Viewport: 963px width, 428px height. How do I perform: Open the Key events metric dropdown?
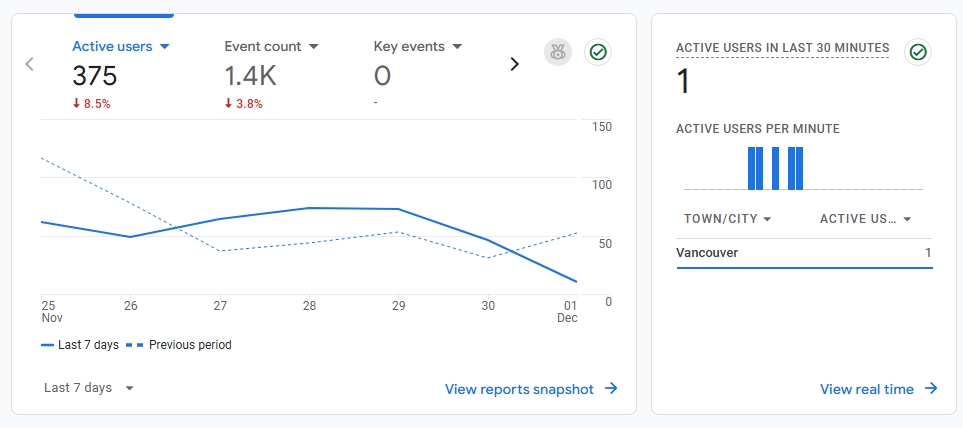tap(457, 47)
